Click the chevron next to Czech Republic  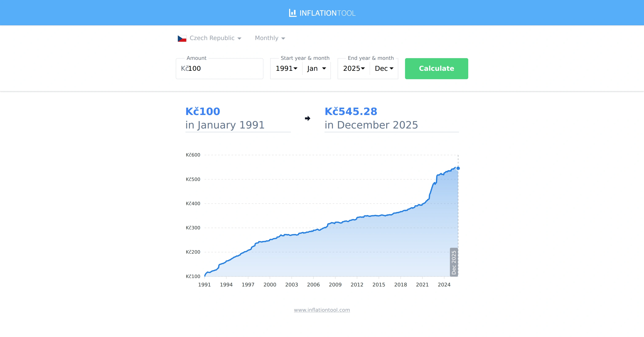coord(240,38)
